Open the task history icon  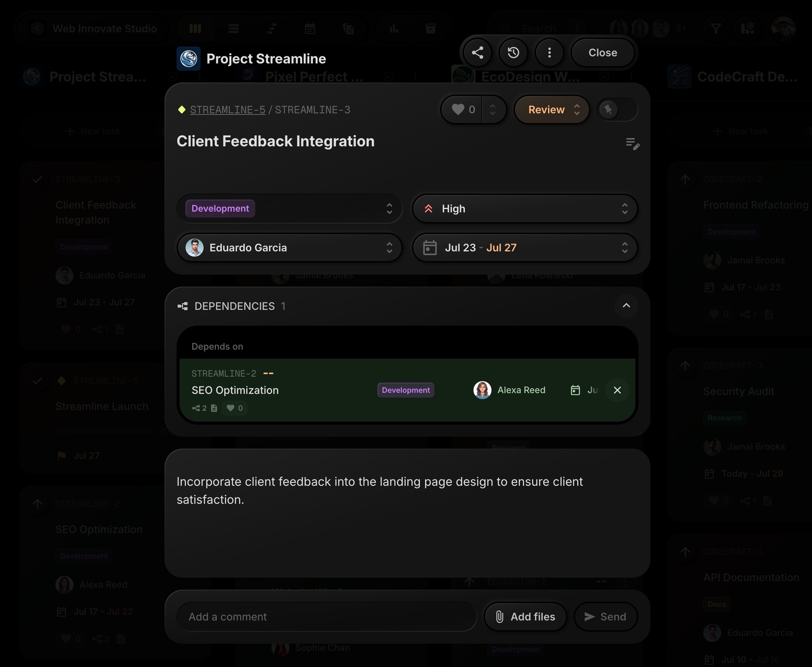[514, 53]
